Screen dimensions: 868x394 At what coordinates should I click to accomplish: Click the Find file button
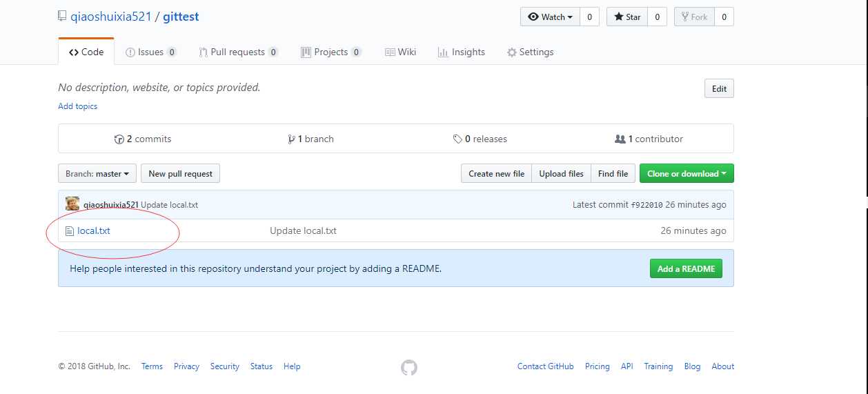[613, 173]
